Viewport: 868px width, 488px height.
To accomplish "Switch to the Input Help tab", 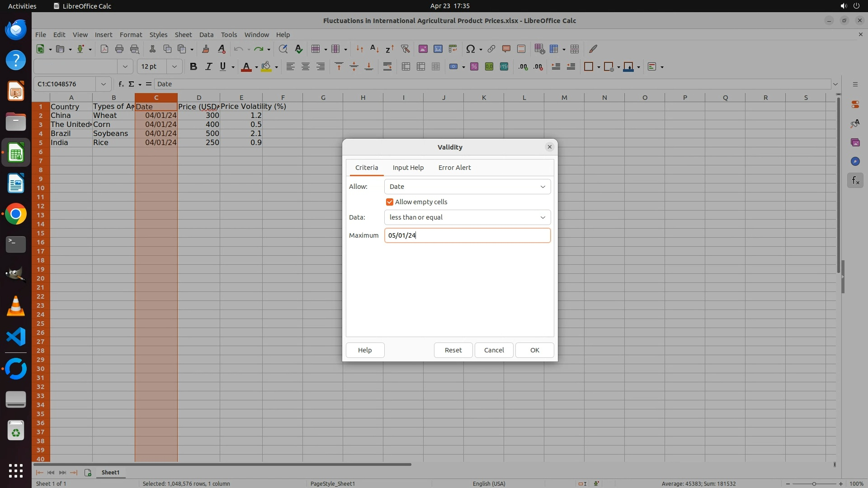I will click(x=408, y=168).
